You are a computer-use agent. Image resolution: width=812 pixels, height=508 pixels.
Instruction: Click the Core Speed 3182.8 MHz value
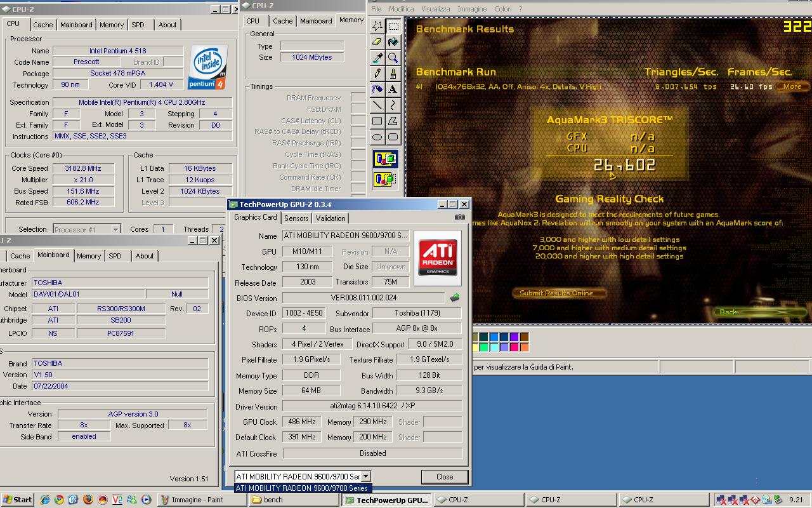tap(82, 168)
